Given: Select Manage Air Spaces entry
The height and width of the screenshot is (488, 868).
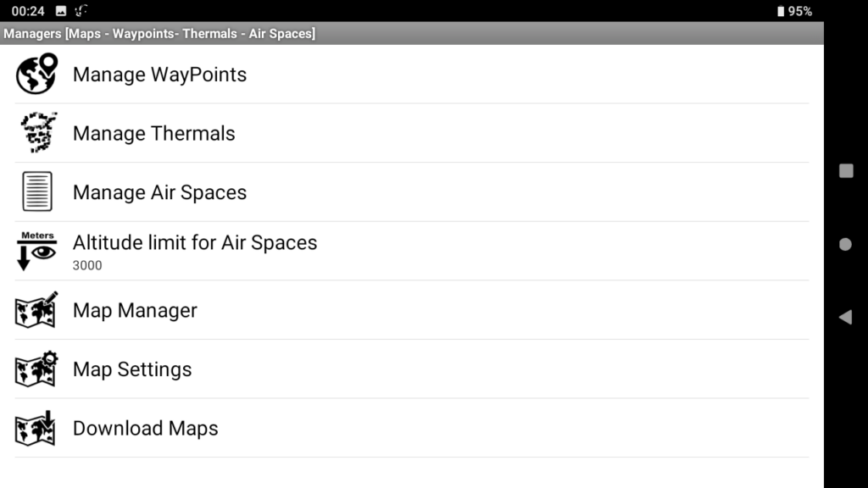Looking at the screenshot, I should point(411,192).
